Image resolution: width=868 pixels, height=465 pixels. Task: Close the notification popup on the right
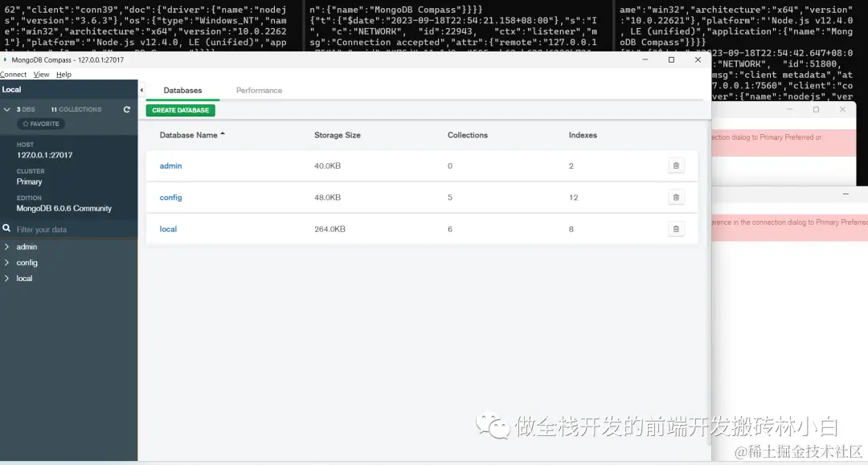point(841,109)
